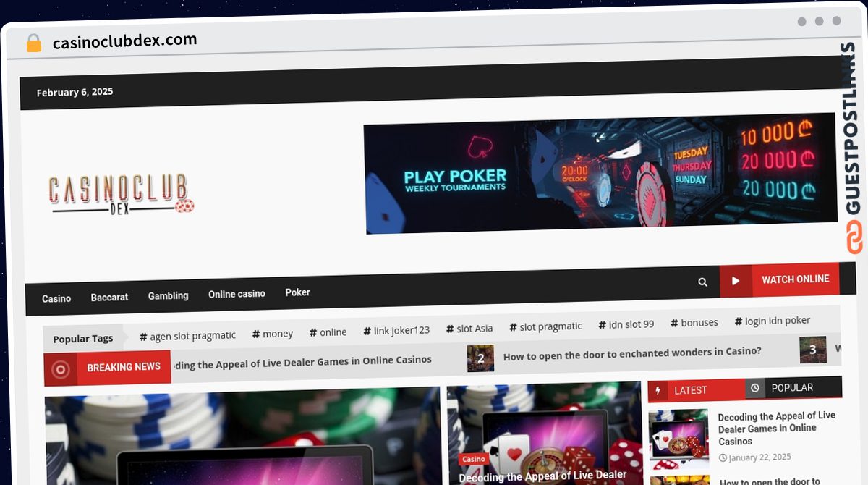Image resolution: width=868 pixels, height=485 pixels.
Task: Switch to the Latest tab
Action: tap(696, 390)
